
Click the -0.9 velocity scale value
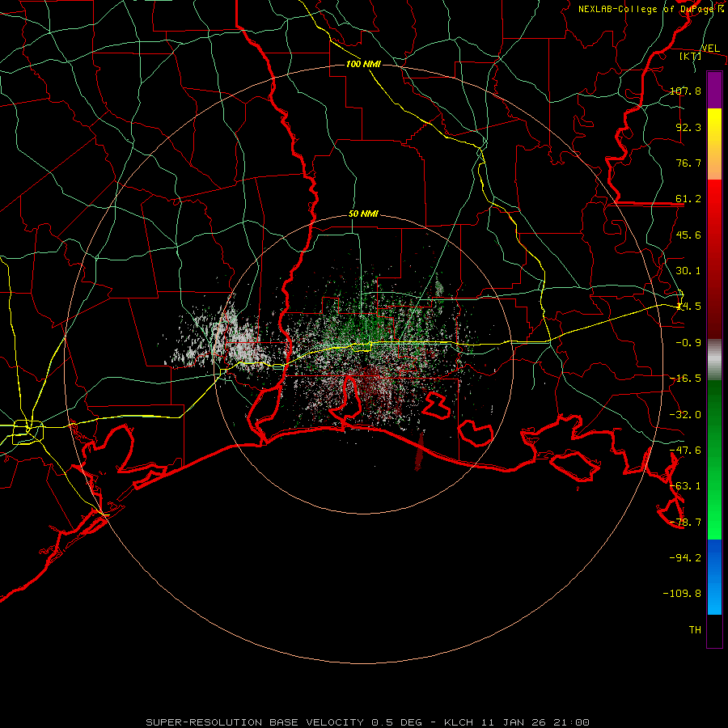688,343
